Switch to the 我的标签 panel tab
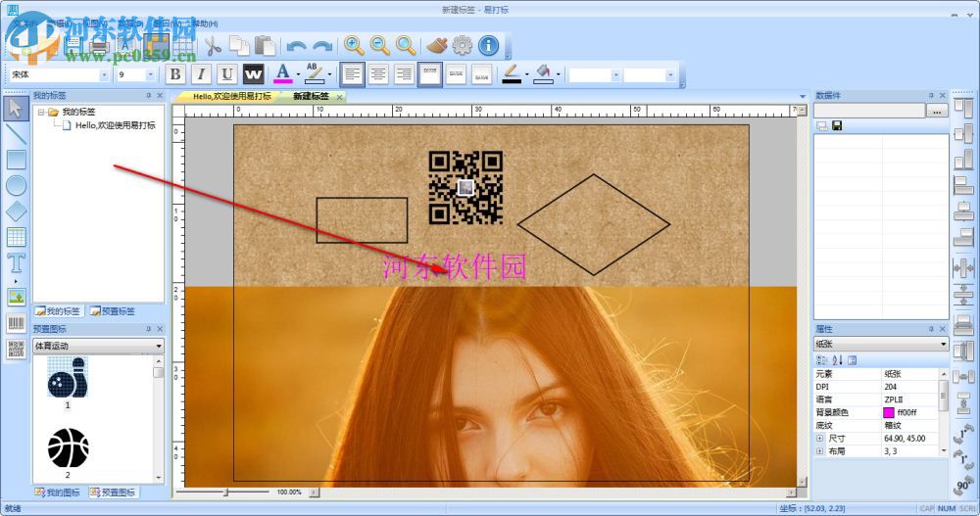The width and height of the screenshot is (980, 516). click(x=58, y=311)
